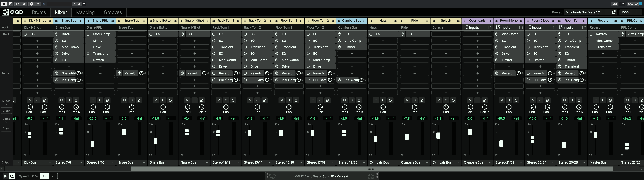Switch to the Drums tab
This screenshot has width=644, height=180.
(x=39, y=12)
